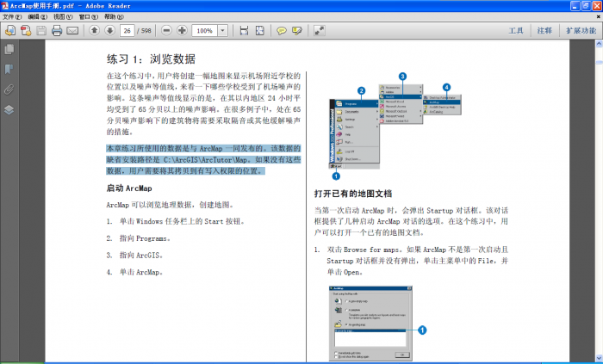This screenshot has height=364, width=603.
Task: Go to the previous page with the up arrow
Action: pos(94,30)
